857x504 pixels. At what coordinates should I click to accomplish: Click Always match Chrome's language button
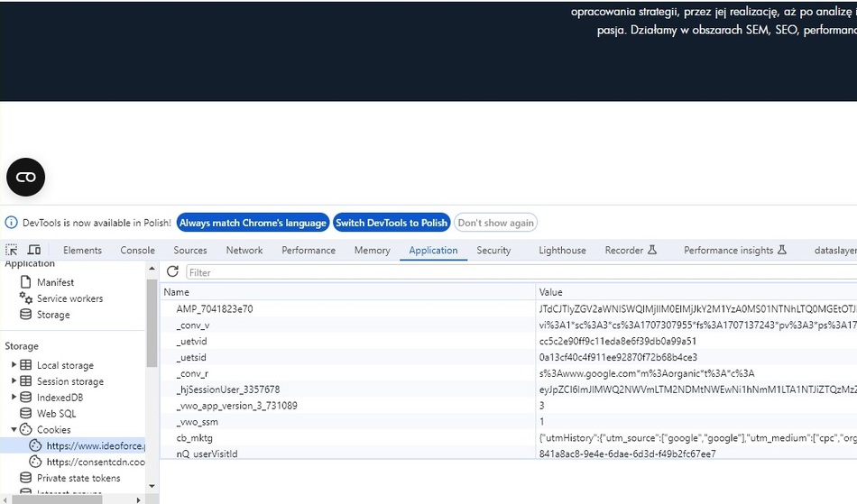[x=253, y=223]
